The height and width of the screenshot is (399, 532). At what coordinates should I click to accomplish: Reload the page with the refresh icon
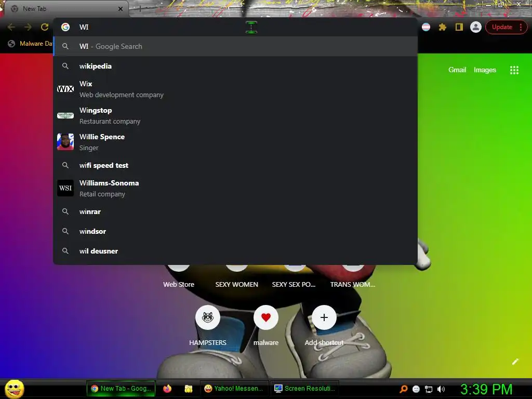click(45, 27)
